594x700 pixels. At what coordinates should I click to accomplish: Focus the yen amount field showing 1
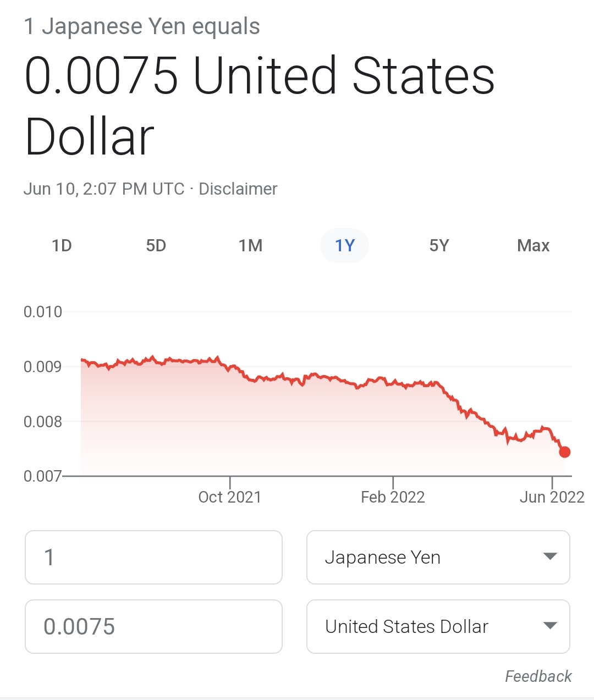click(153, 557)
